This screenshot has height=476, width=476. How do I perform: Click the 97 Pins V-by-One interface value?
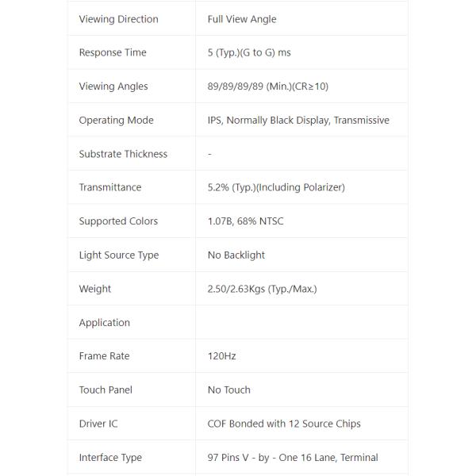pos(293,457)
